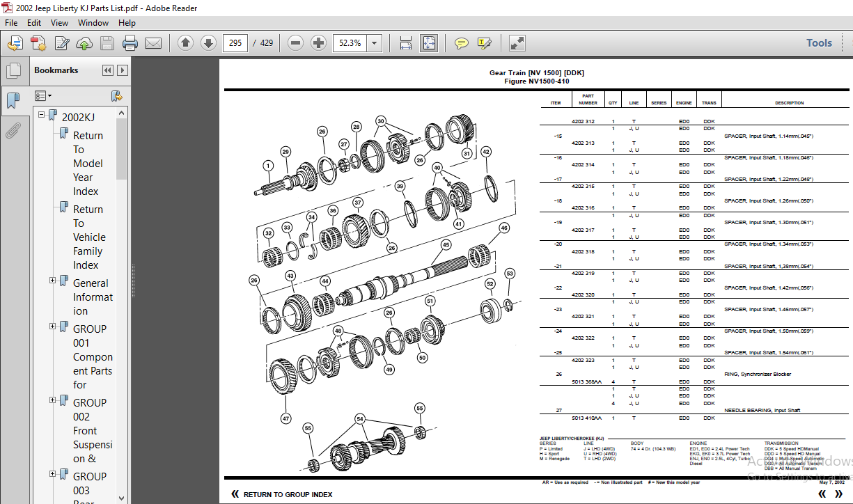Select the Highlight Text tool icon
This screenshot has height=504, width=853.
[x=484, y=43]
